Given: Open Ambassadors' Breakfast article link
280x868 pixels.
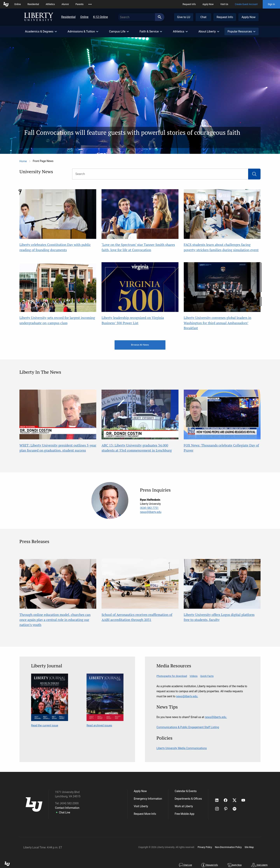Looking at the screenshot, I should tap(218, 323).
